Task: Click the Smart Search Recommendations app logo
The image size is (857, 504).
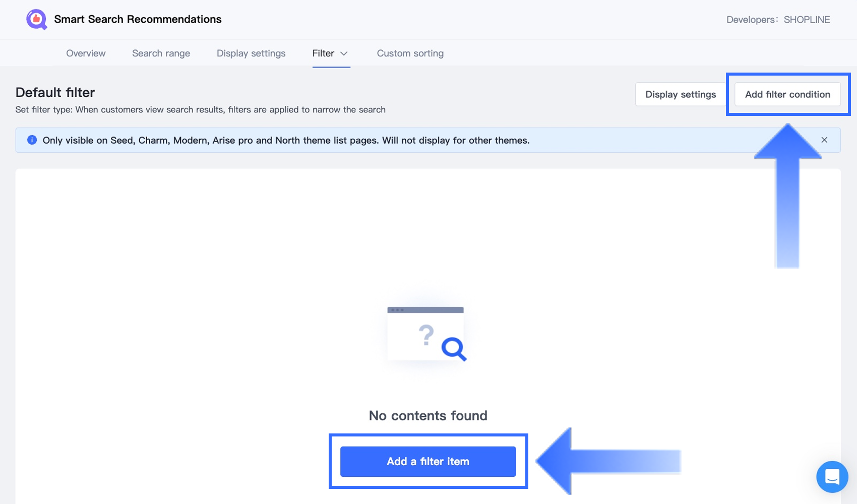Action: pos(36,20)
